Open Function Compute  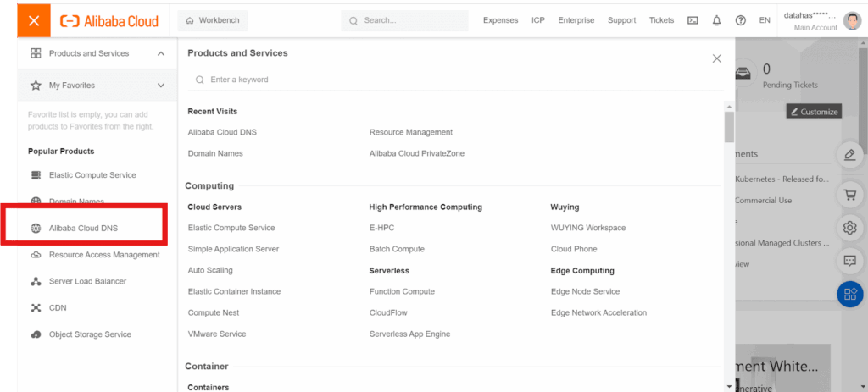402,291
